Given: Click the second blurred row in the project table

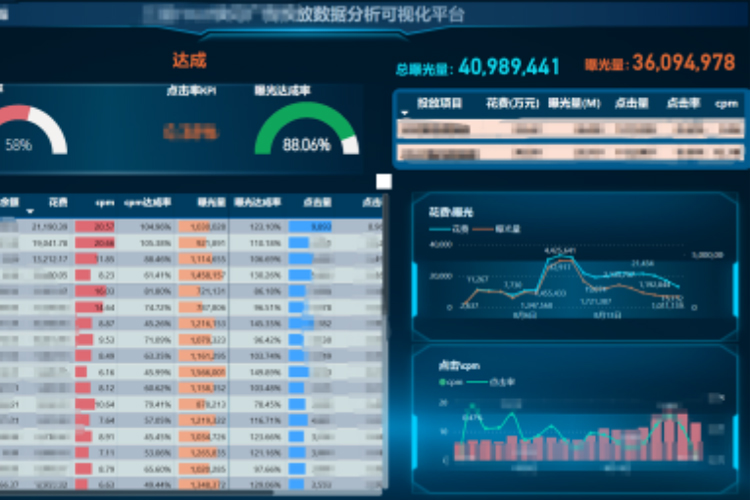Looking at the screenshot, I should tap(570, 153).
